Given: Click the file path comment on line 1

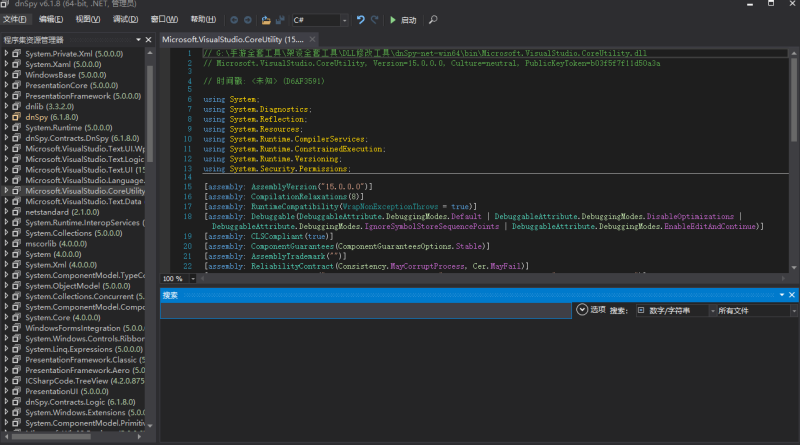Looking at the screenshot, I should point(424,53).
